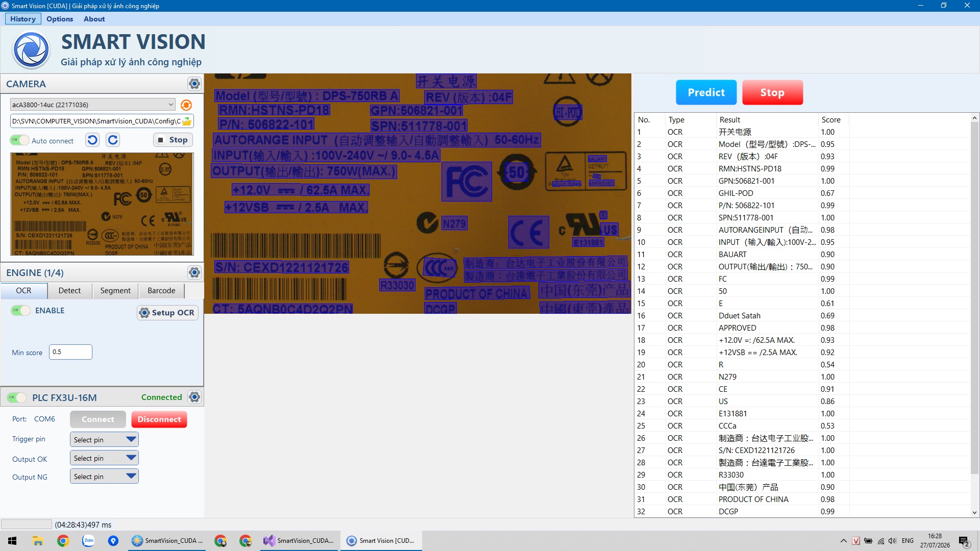Select result row S/N: CEXD1221121726
The height and width of the screenshot is (551, 980).
tap(802, 450)
